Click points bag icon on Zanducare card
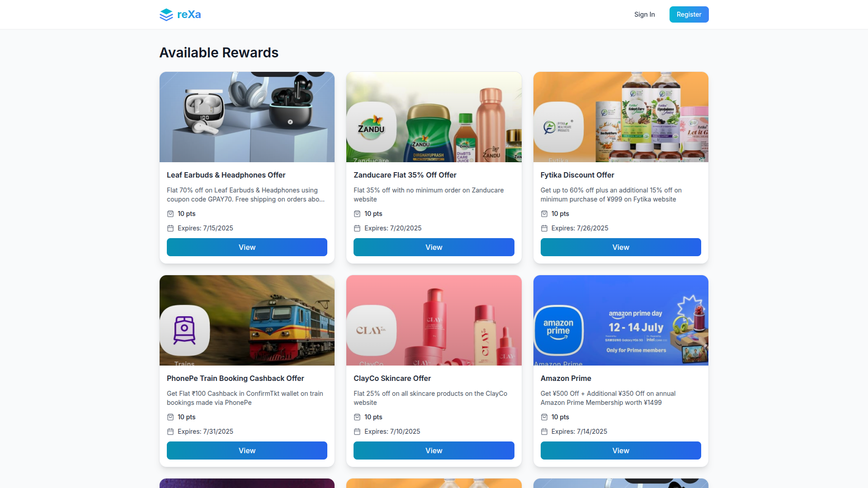This screenshot has width=868, height=488. click(357, 214)
